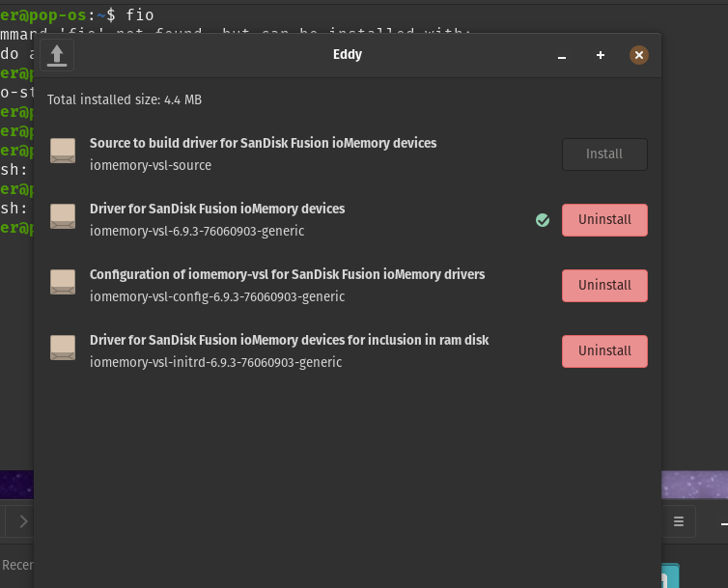Image resolution: width=728 pixels, height=588 pixels.
Task: Open the hamburger menu in the file manager
Action: click(x=679, y=521)
